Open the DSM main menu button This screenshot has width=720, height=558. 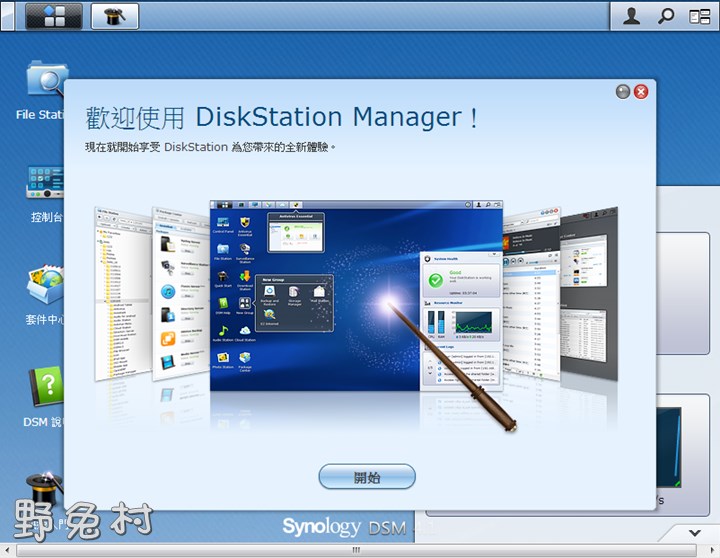click(54, 16)
